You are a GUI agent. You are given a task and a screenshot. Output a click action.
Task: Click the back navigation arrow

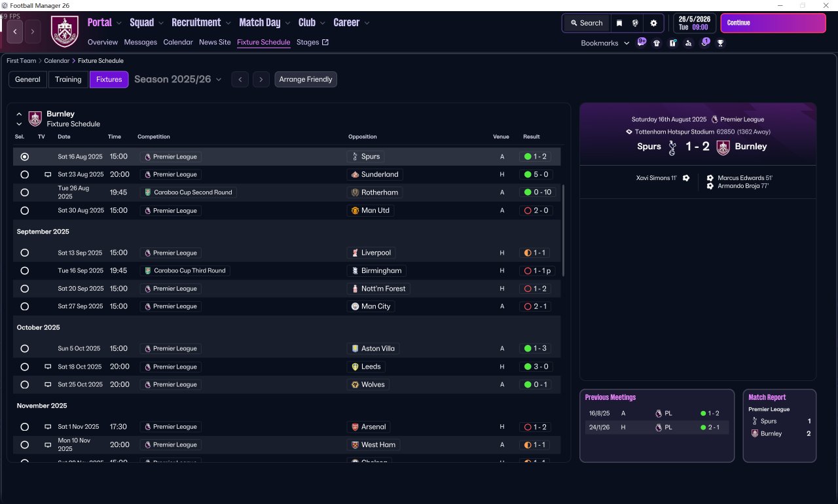click(x=16, y=31)
